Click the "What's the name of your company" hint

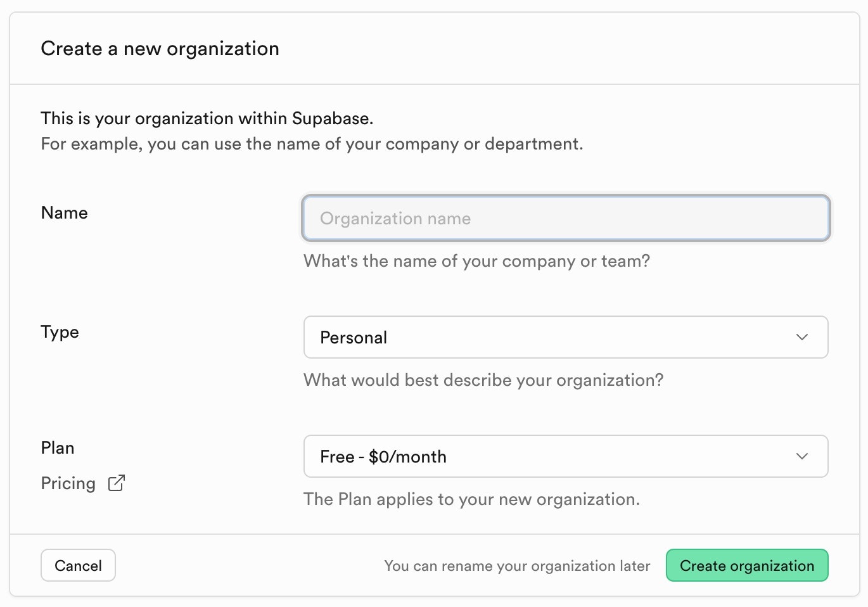(476, 261)
